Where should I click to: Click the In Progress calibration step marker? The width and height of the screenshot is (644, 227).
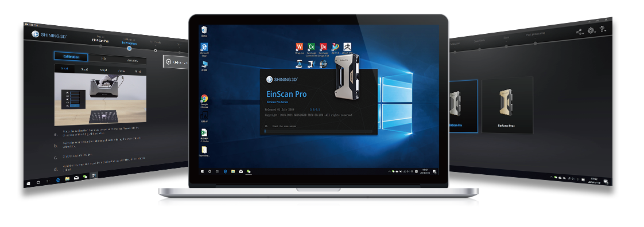point(129,48)
